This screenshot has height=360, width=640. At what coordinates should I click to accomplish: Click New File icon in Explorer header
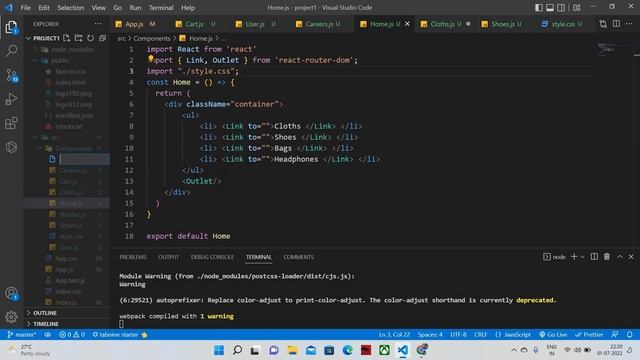(x=67, y=38)
